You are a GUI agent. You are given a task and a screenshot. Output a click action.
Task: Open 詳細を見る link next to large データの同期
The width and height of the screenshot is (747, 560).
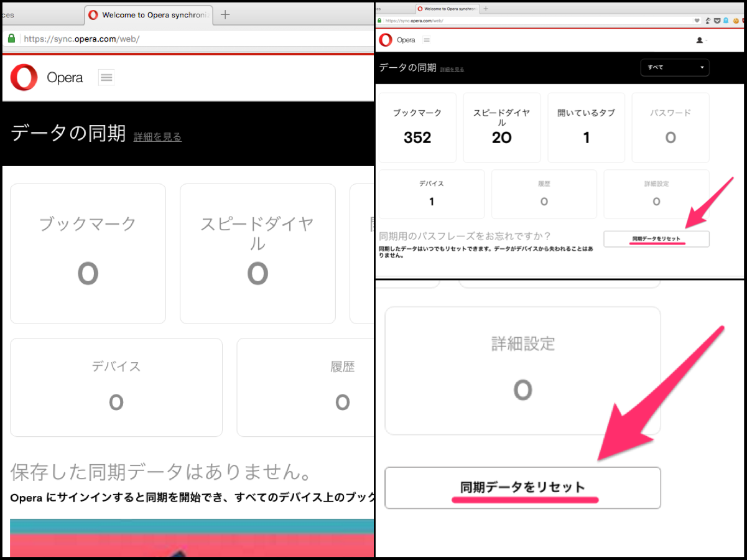click(x=157, y=137)
